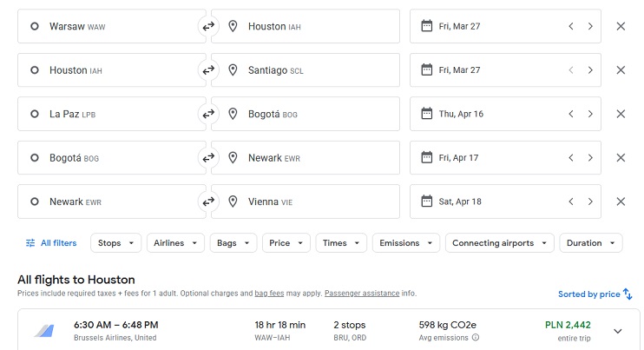Edit the Bogotá BOG destination field
The height and width of the screenshot is (350, 644).
[306, 114]
